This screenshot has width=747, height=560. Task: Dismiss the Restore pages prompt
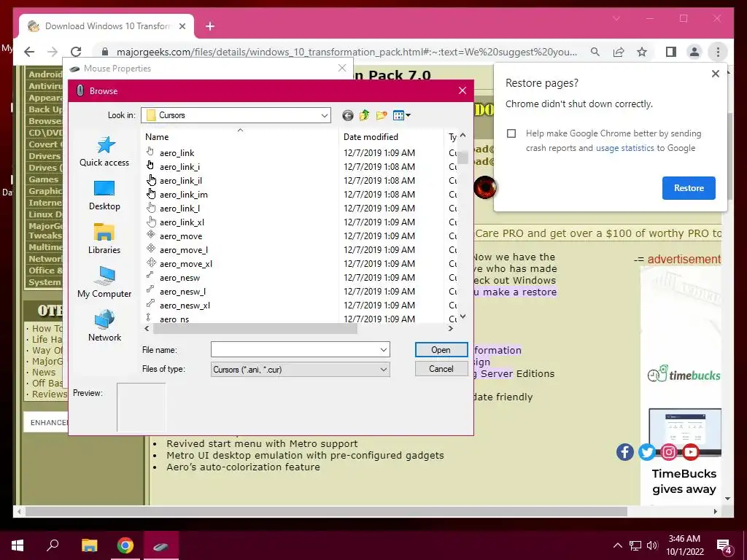point(715,74)
